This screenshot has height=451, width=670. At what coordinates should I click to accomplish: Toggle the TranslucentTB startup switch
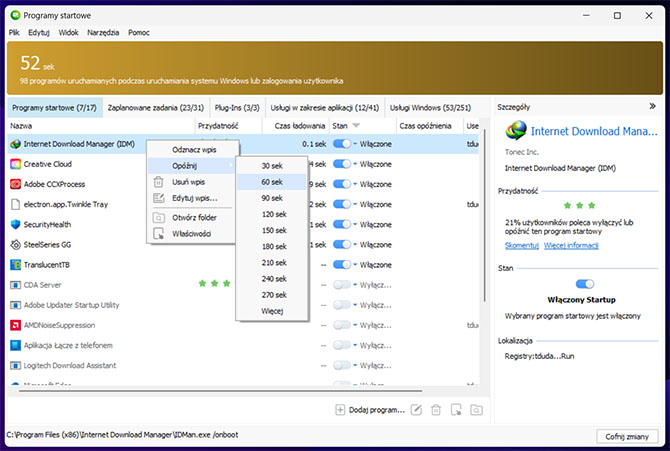[x=342, y=265]
